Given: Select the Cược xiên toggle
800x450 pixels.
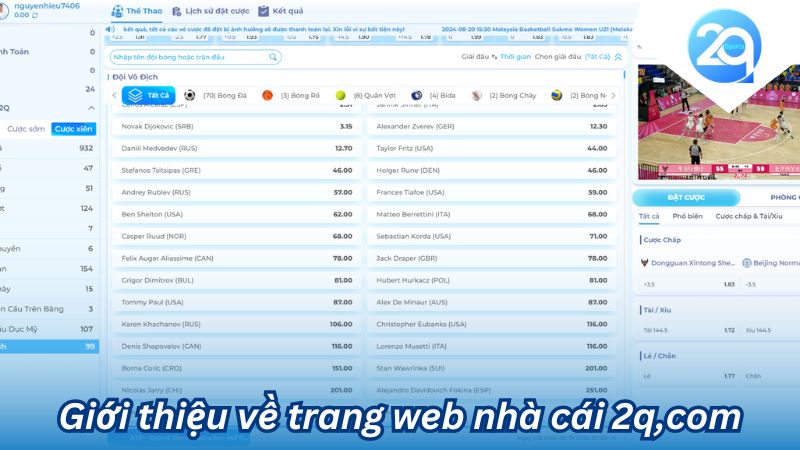Looking at the screenshot, I should pos(73,129).
